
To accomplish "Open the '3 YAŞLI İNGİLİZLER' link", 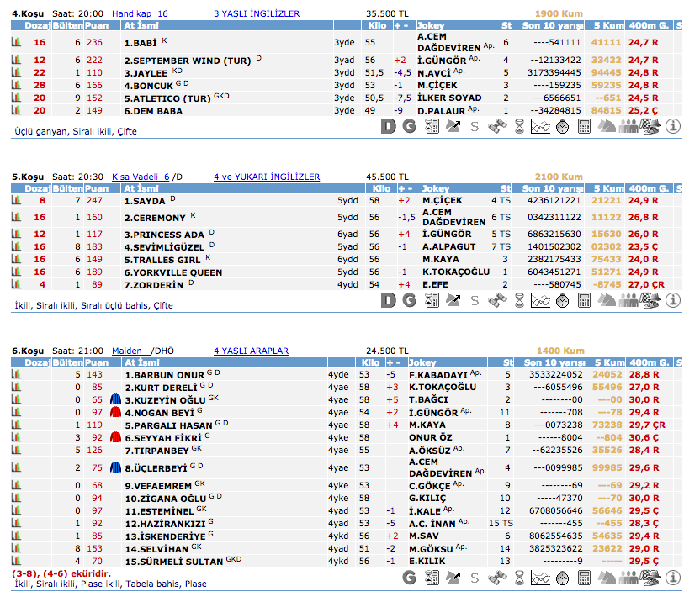I will coord(257,14).
